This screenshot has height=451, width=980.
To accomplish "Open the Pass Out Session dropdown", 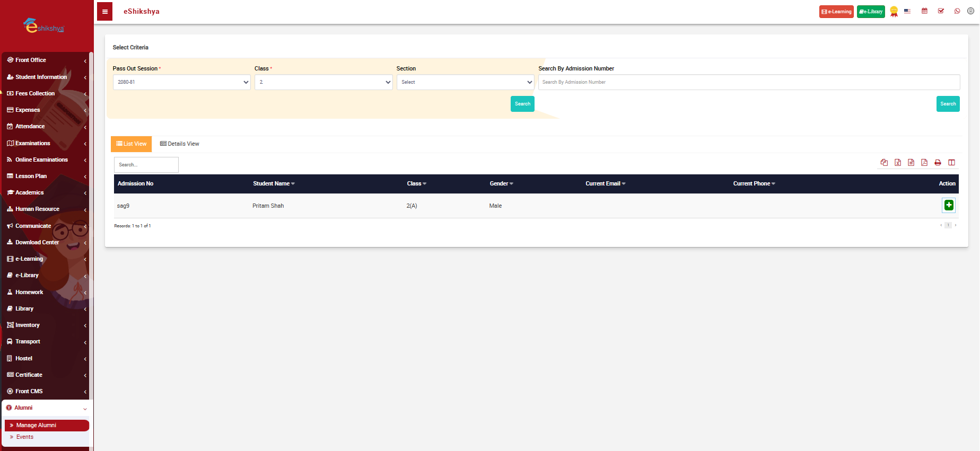I will tap(181, 82).
